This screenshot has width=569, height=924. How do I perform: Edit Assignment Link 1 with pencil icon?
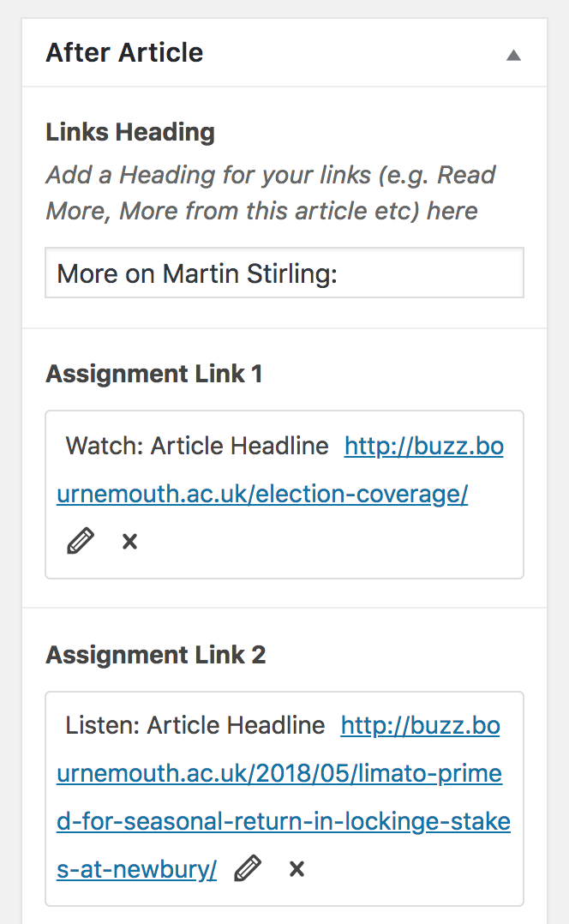80,542
